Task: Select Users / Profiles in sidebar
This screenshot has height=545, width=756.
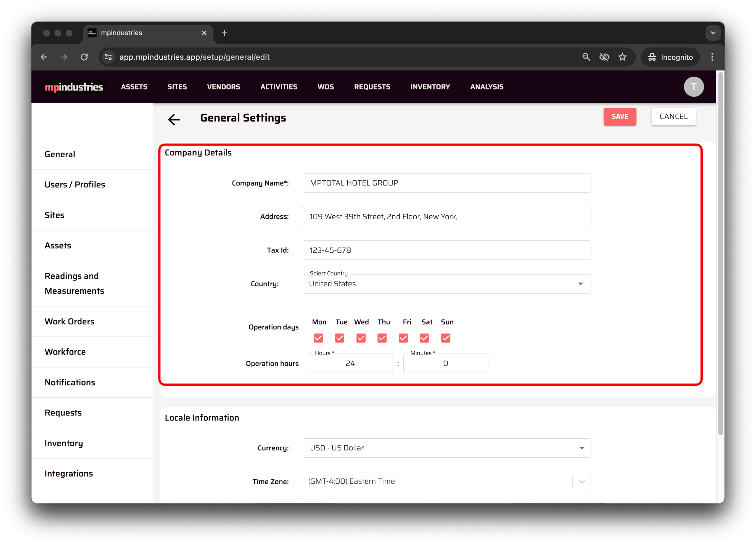Action: pyautogui.click(x=75, y=184)
